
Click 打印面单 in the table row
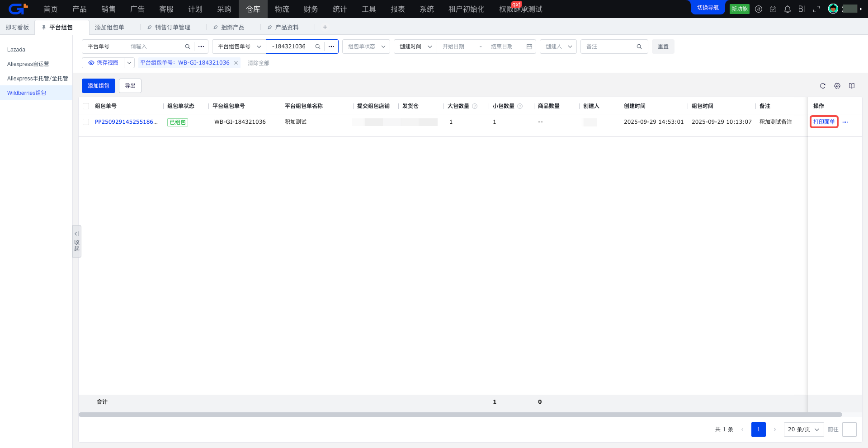[x=824, y=122]
